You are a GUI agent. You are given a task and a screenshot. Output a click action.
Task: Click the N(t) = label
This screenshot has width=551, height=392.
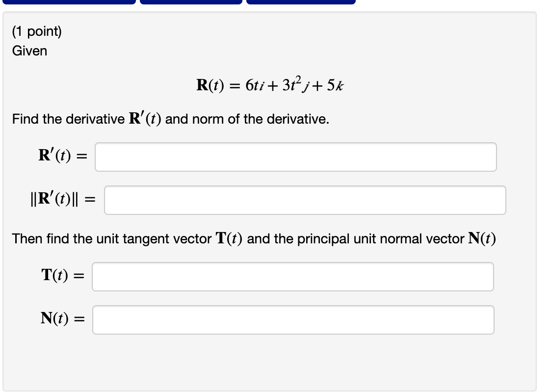point(63,319)
